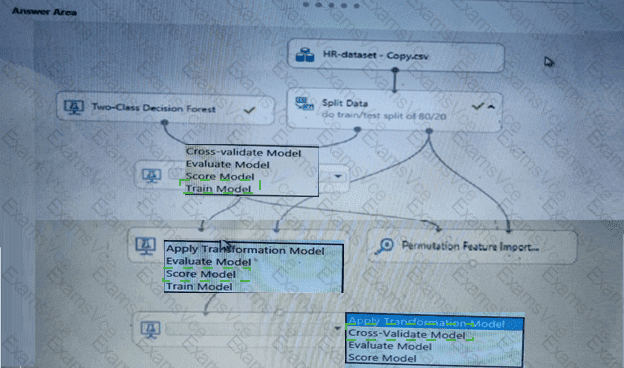Choose Score Model in the middle list
The height and width of the screenshot is (368, 624).
pos(201,274)
